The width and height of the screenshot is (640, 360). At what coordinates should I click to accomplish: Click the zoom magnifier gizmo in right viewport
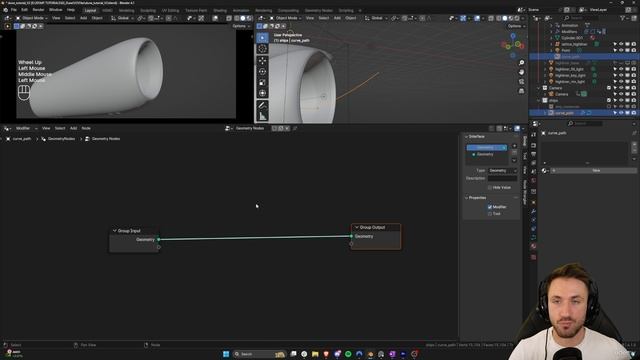(x=521, y=63)
